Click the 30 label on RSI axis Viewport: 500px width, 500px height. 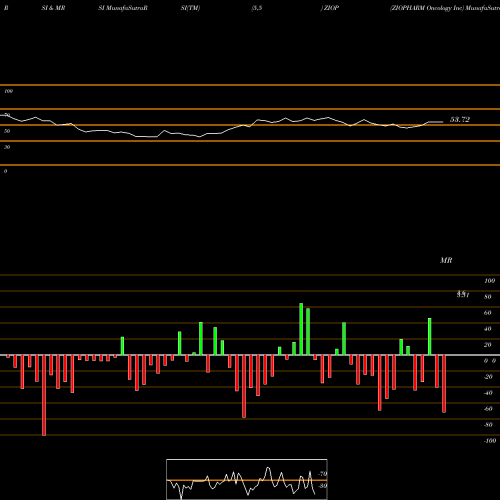(7, 147)
